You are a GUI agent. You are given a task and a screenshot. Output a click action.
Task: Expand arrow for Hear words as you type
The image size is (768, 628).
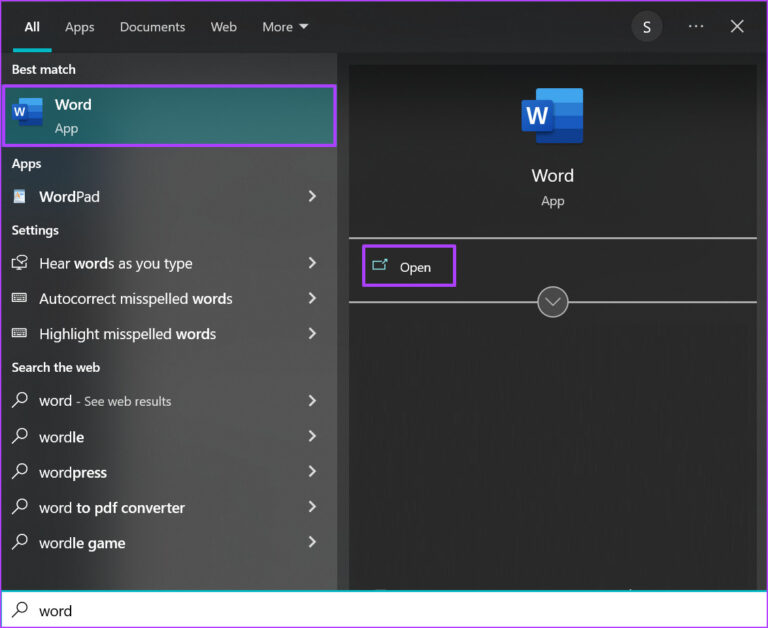point(312,263)
